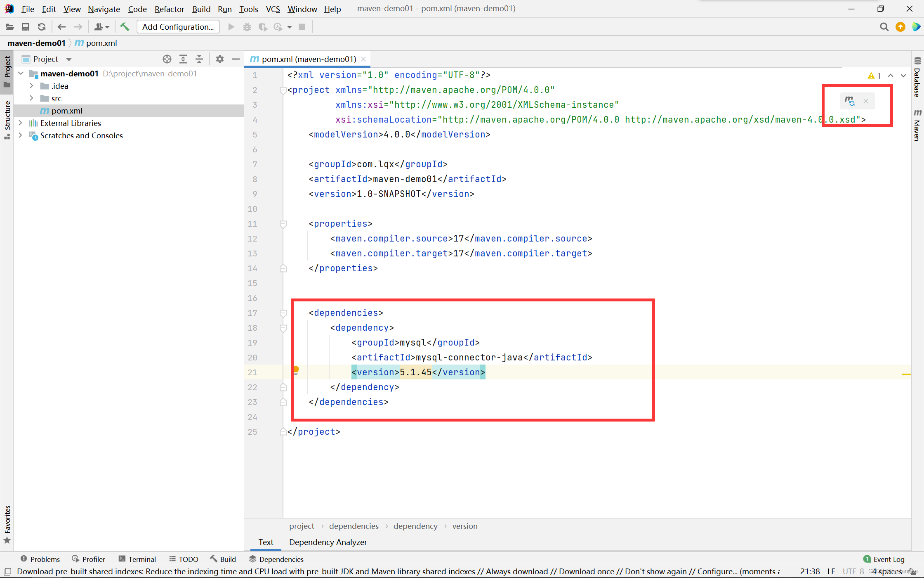
Task: Click the yellow warning indicator in editor
Action: [874, 76]
